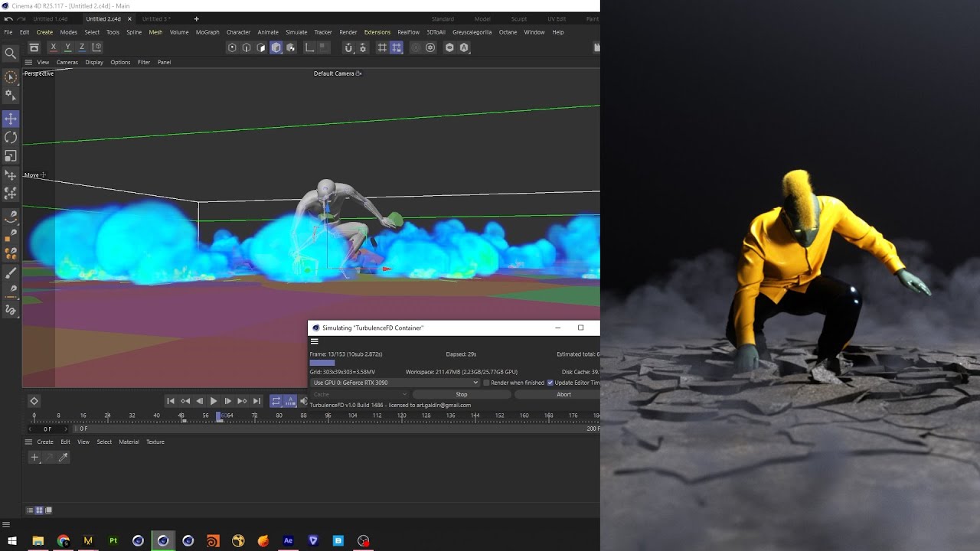
Task: Jump to next keyframe
Action: pyautogui.click(x=242, y=401)
